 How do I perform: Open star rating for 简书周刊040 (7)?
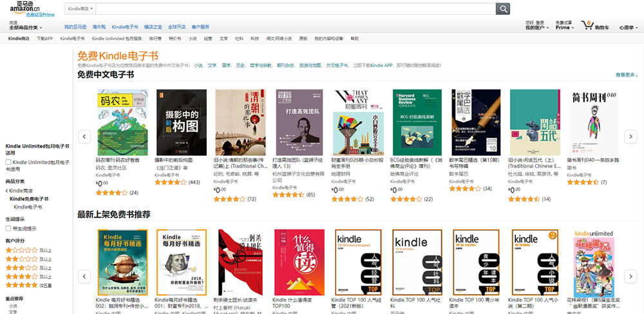tap(583, 182)
